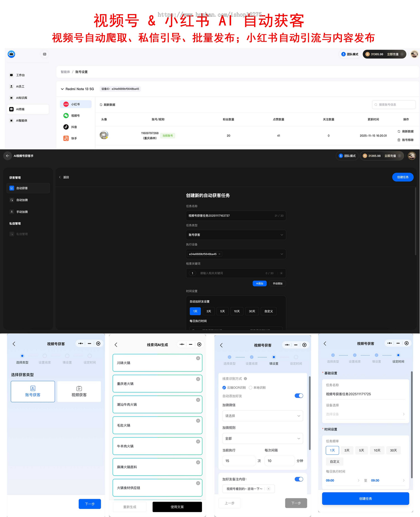Select 自动获客 in the dark sidebar
This screenshot has width=420, height=517.
28,188
